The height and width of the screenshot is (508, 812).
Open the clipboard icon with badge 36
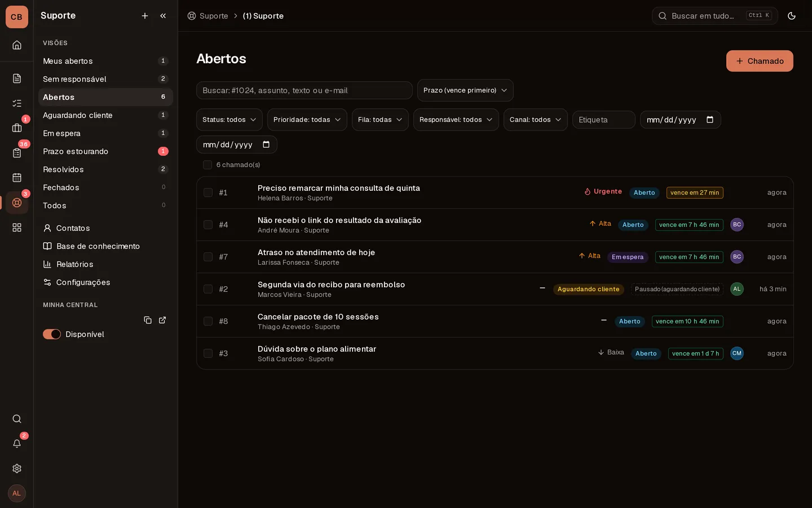(17, 153)
